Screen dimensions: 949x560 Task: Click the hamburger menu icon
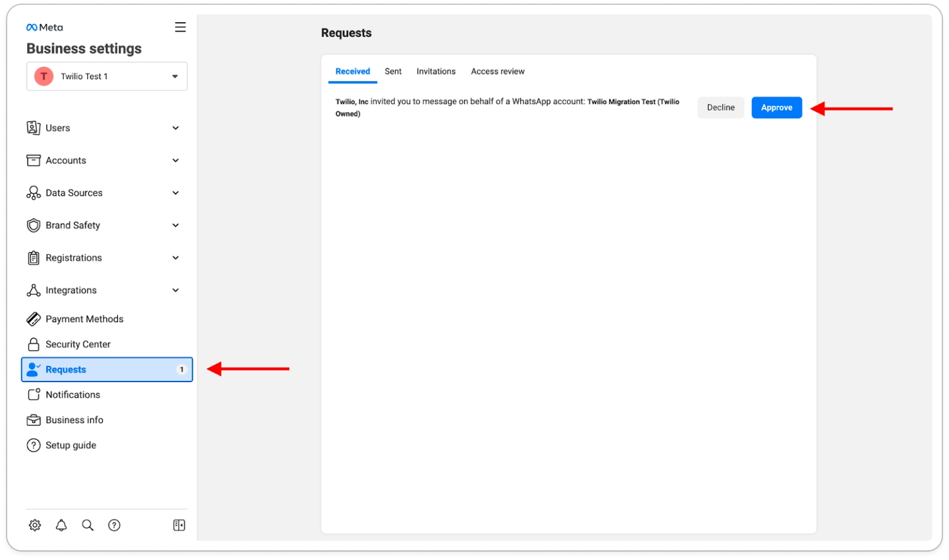(x=180, y=27)
